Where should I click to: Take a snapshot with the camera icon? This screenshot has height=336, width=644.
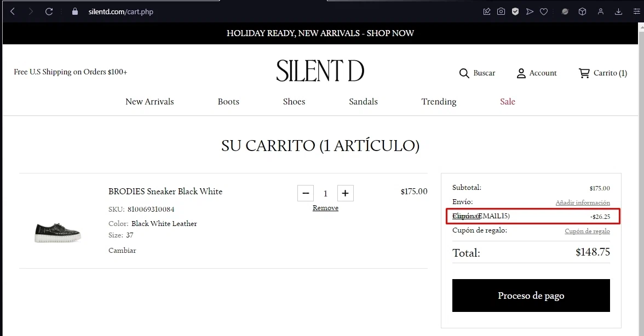point(501,11)
